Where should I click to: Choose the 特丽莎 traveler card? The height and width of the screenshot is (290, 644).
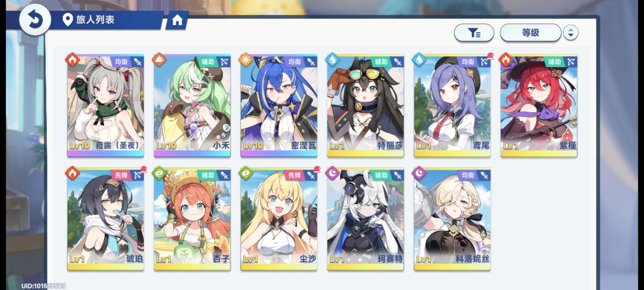[365, 106]
